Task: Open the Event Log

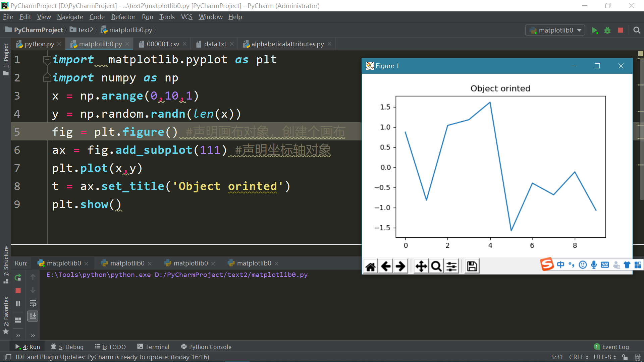Action: [611, 347]
